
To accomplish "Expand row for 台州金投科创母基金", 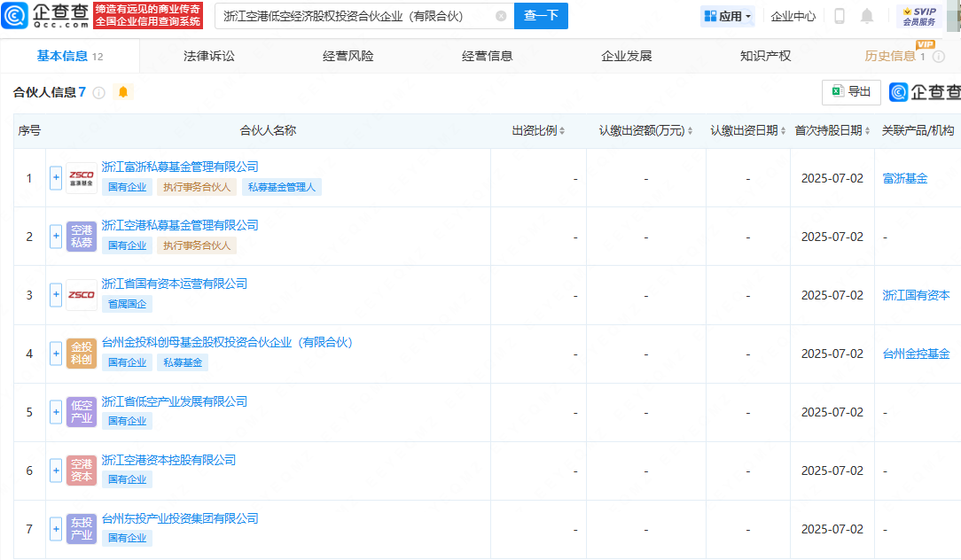I will point(56,354).
